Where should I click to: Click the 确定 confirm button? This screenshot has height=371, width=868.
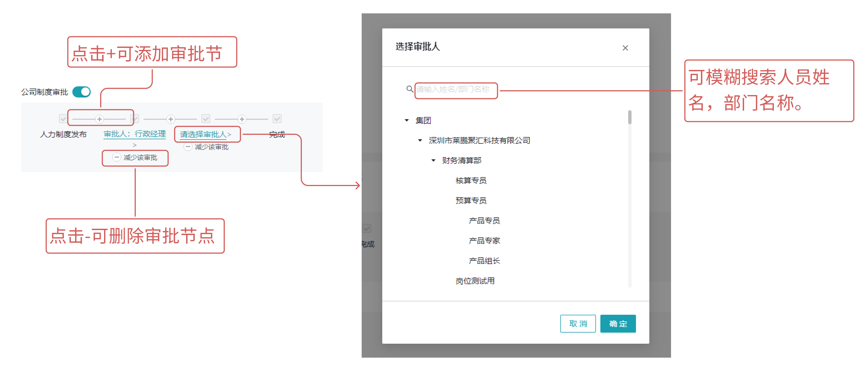point(618,324)
